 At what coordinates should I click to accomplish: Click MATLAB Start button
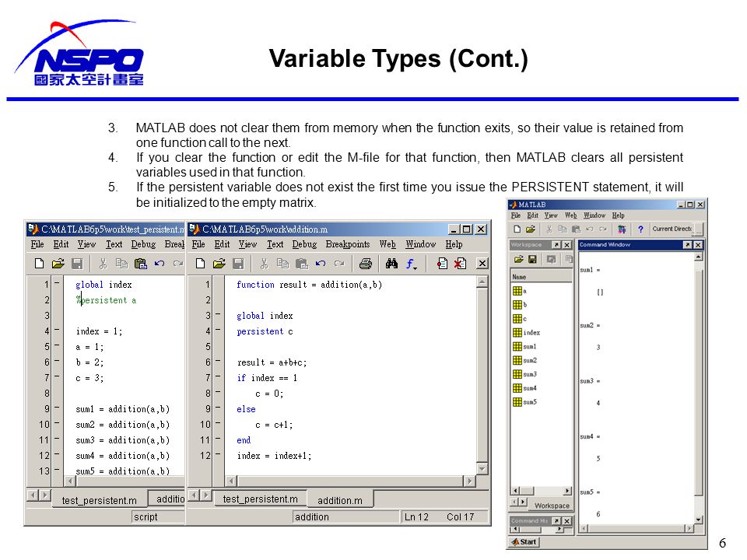click(x=524, y=542)
